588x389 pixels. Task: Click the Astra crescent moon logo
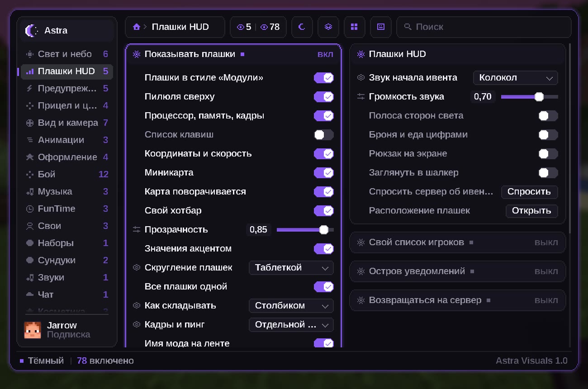pyautogui.click(x=31, y=31)
